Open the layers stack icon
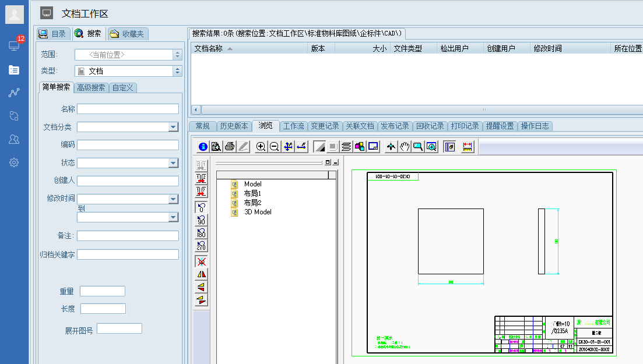 [x=346, y=147]
